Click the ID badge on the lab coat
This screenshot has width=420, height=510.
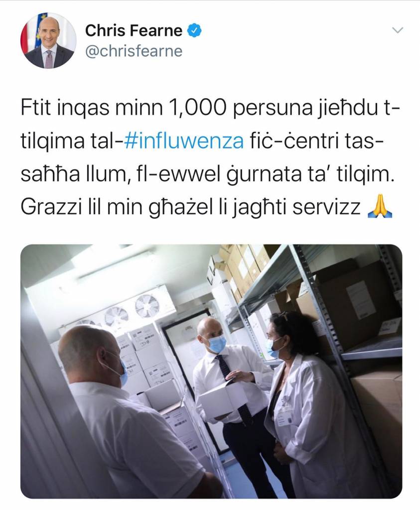click(286, 416)
